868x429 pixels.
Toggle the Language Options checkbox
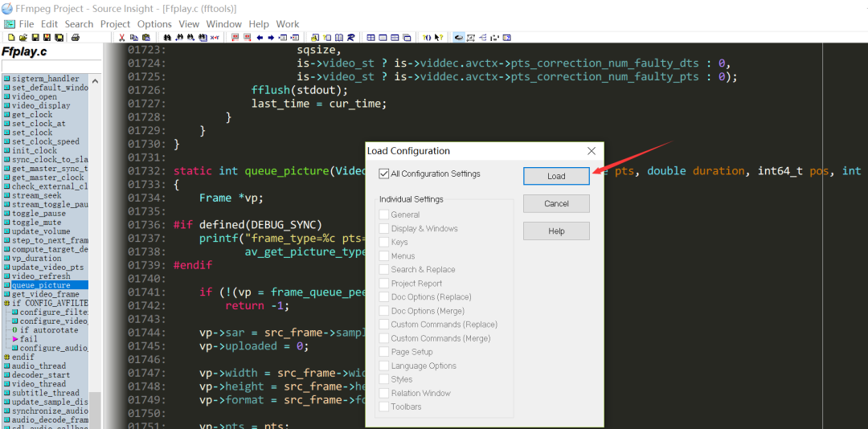point(384,366)
